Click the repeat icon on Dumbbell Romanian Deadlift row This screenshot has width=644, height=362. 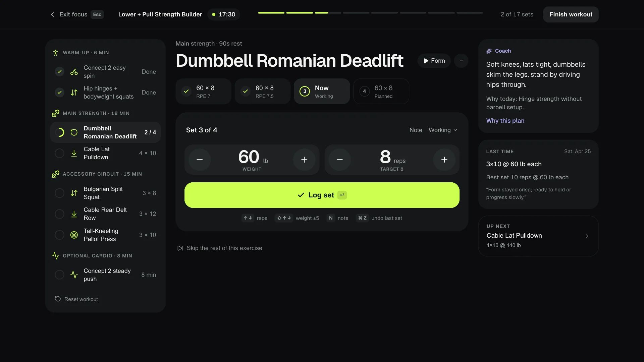[x=74, y=132]
